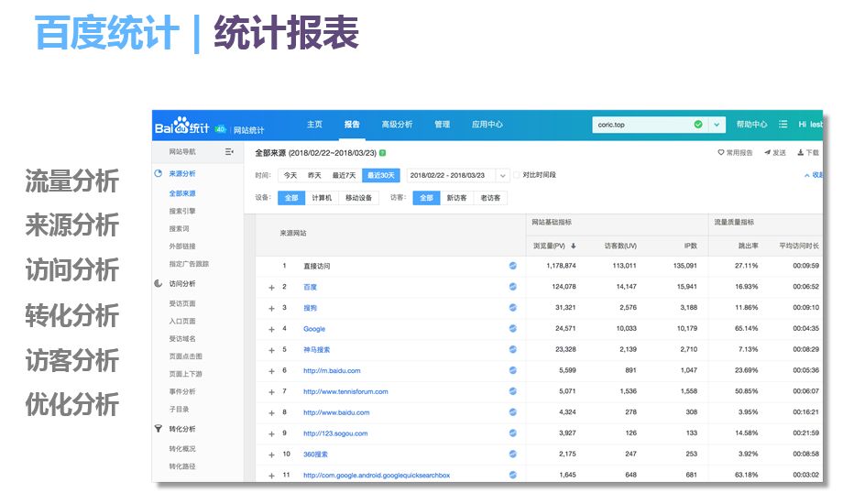Screen dimensions: 854x504
Task: Expand the 神马搜索 source row
Action: (x=271, y=350)
